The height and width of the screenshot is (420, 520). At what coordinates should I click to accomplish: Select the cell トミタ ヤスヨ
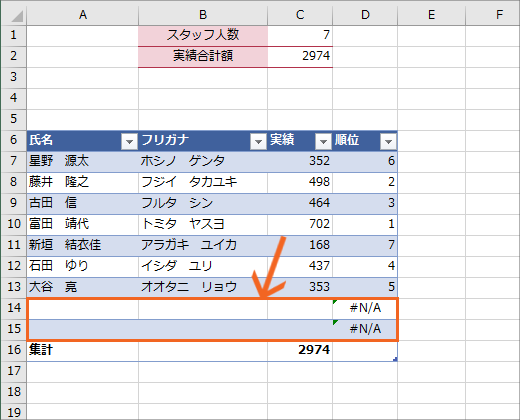203,224
